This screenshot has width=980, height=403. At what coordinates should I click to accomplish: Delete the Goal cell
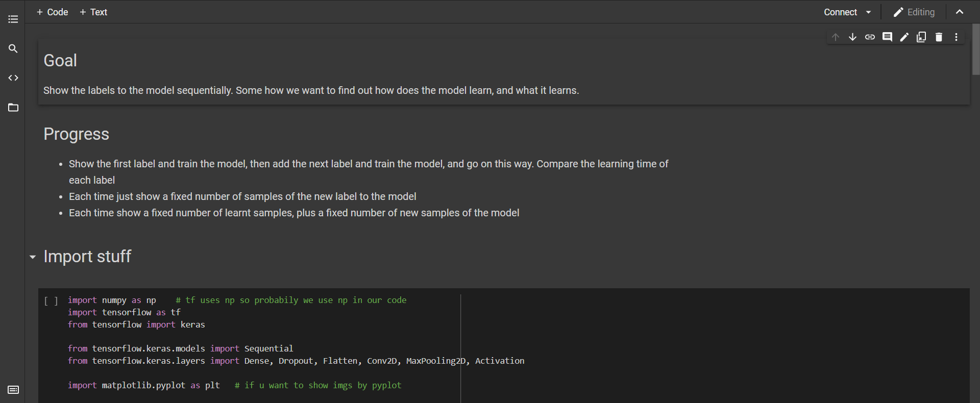(939, 37)
